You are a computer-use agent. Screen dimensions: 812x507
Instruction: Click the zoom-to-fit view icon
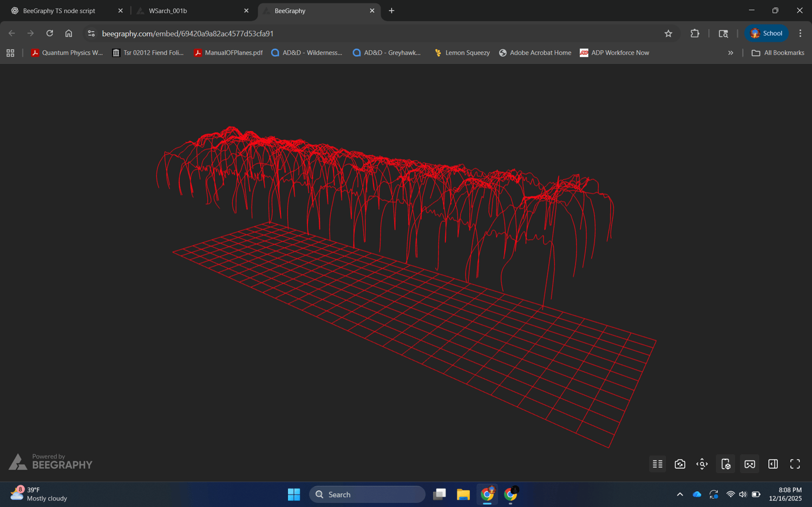click(702, 464)
